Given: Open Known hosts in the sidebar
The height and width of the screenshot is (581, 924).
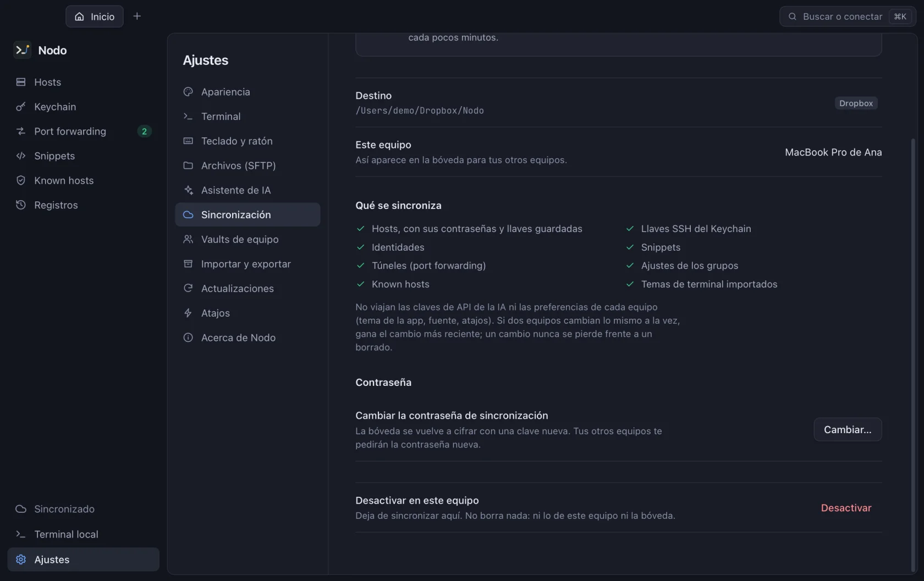Looking at the screenshot, I should pyautogui.click(x=83, y=180).
